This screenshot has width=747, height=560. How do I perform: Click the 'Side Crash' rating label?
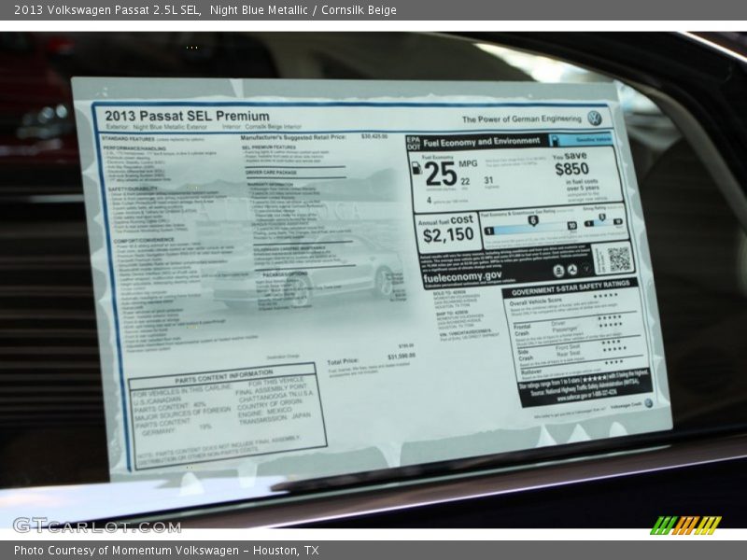(525, 356)
